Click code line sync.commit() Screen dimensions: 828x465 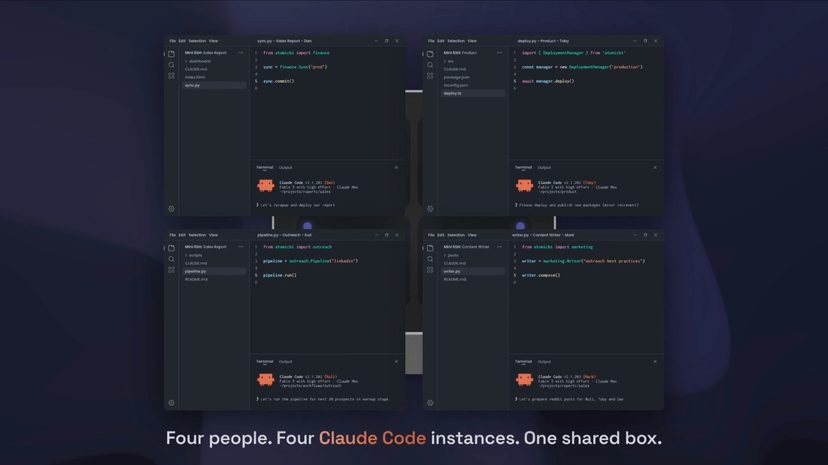point(279,81)
